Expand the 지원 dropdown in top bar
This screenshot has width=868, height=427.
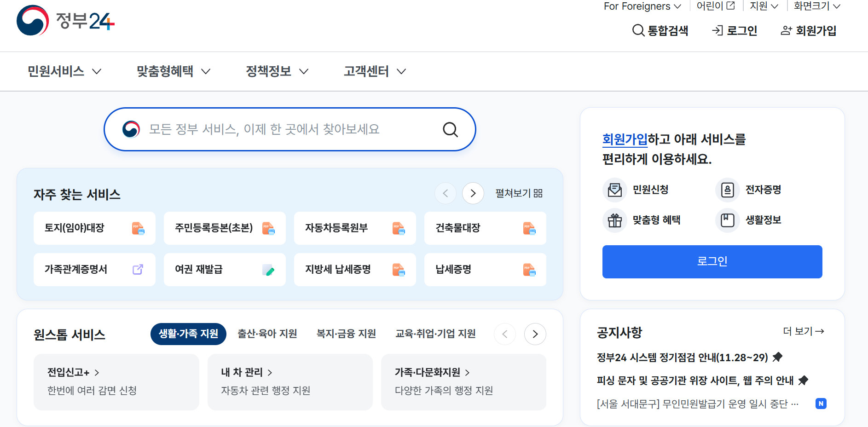764,6
